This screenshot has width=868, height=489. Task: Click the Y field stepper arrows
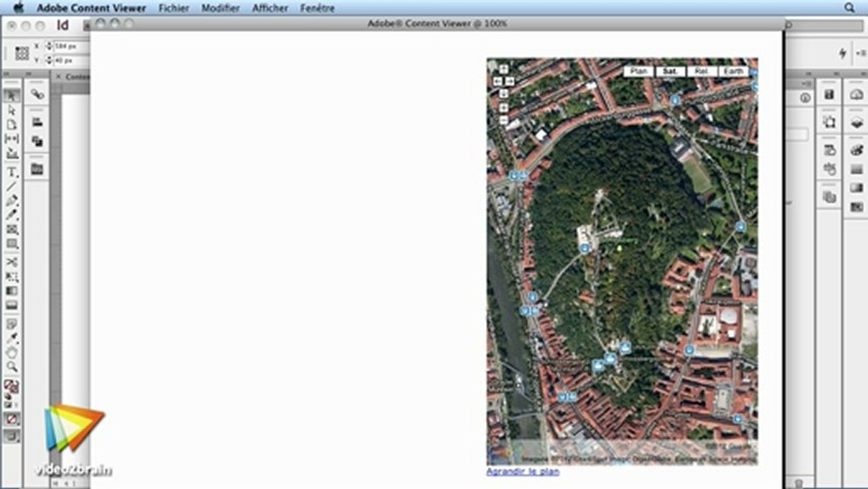click(49, 60)
